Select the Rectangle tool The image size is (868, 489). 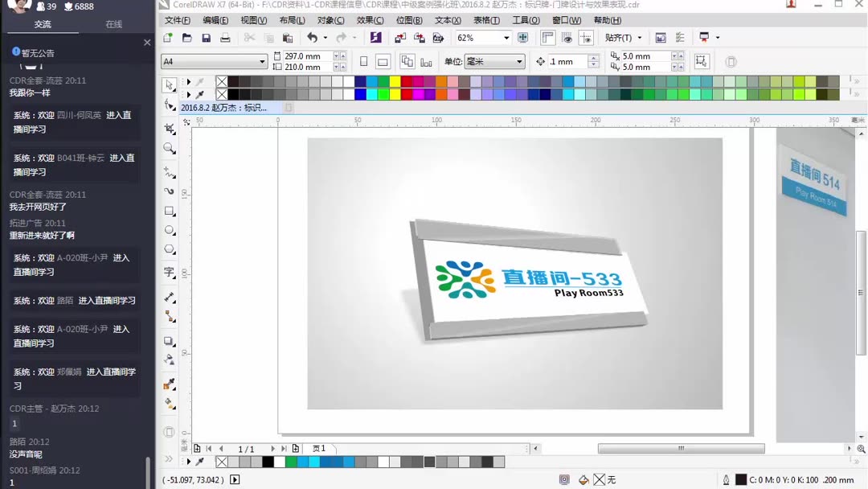[x=170, y=211]
